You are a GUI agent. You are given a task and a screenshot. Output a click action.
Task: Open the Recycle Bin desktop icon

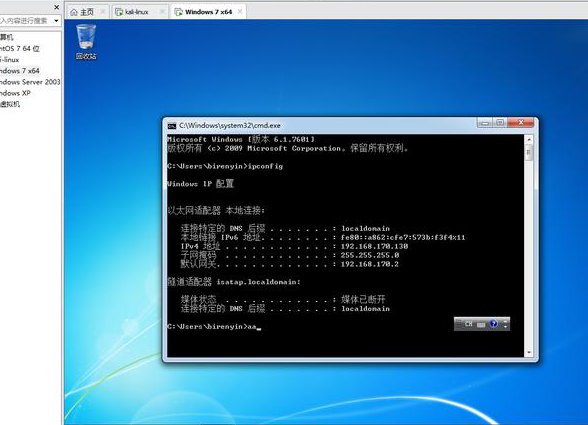tap(86, 37)
